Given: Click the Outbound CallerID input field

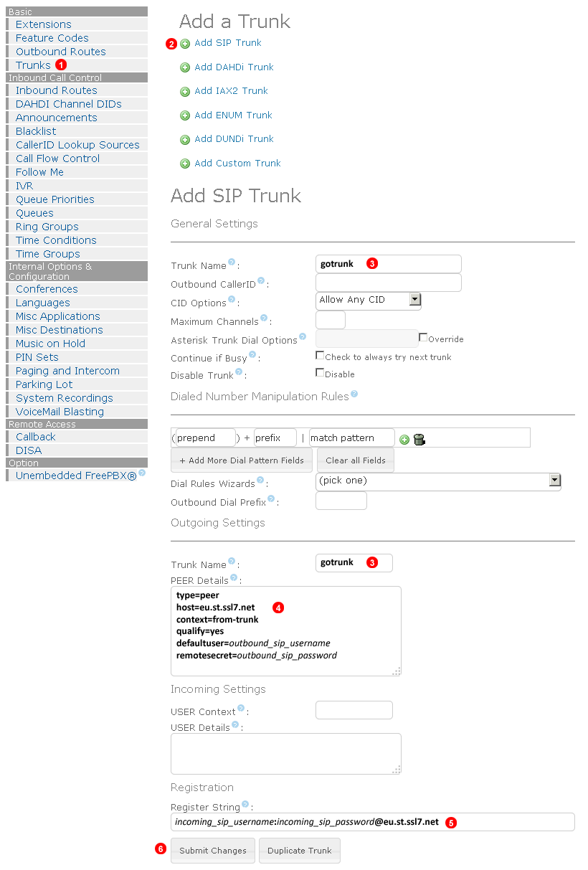Looking at the screenshot, I should (389, 283).
